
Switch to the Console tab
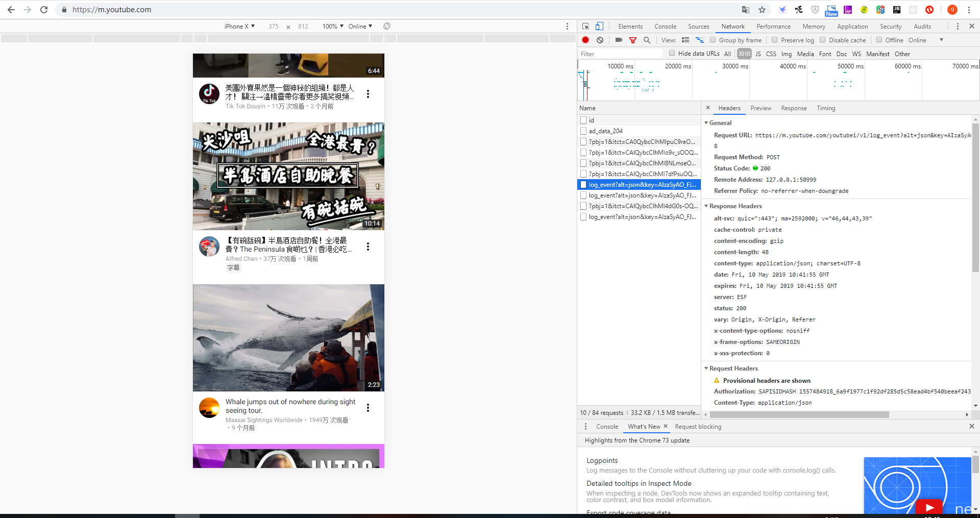(665, 27)
